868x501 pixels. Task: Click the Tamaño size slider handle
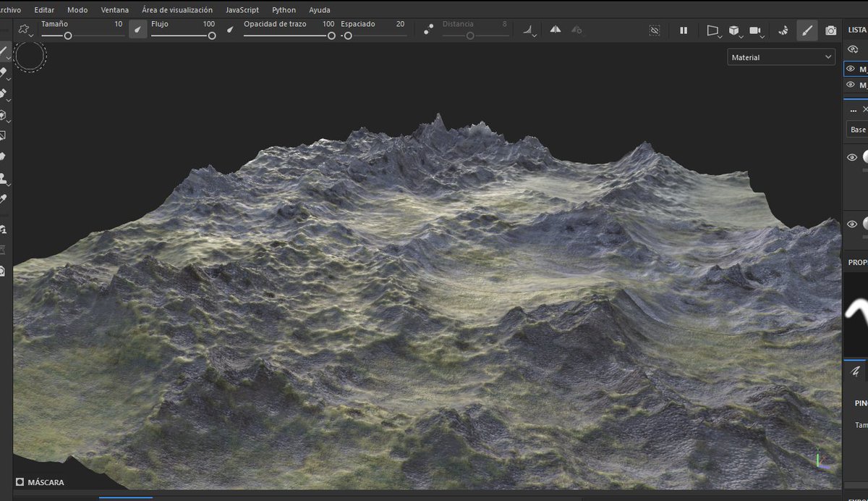[68, 35]
